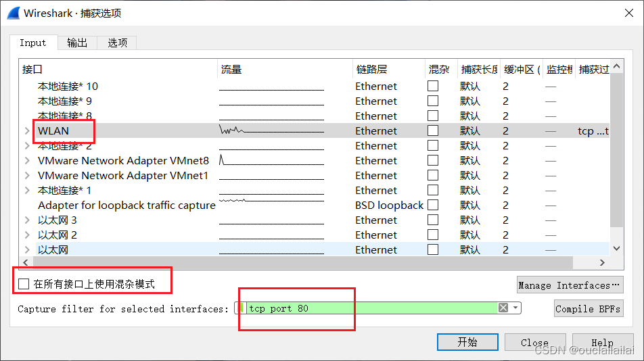
Task: Toggle promiscuous checkbox in WLAN row
Action: point(433,130)
